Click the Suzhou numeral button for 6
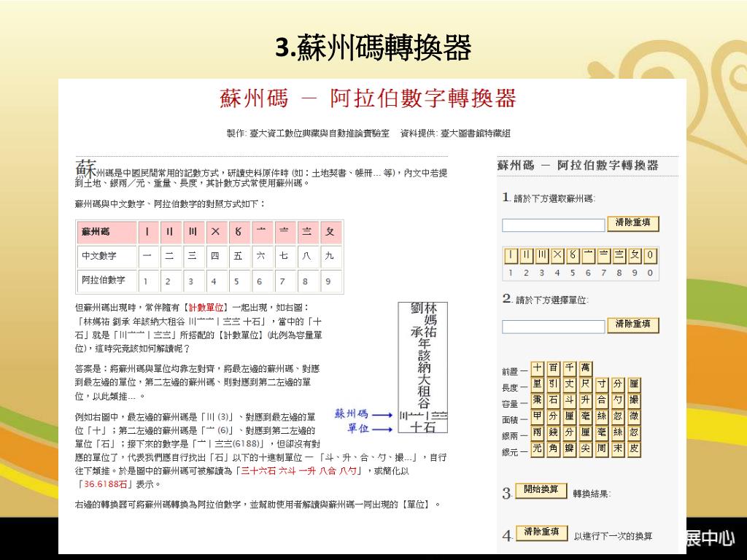 588,256
